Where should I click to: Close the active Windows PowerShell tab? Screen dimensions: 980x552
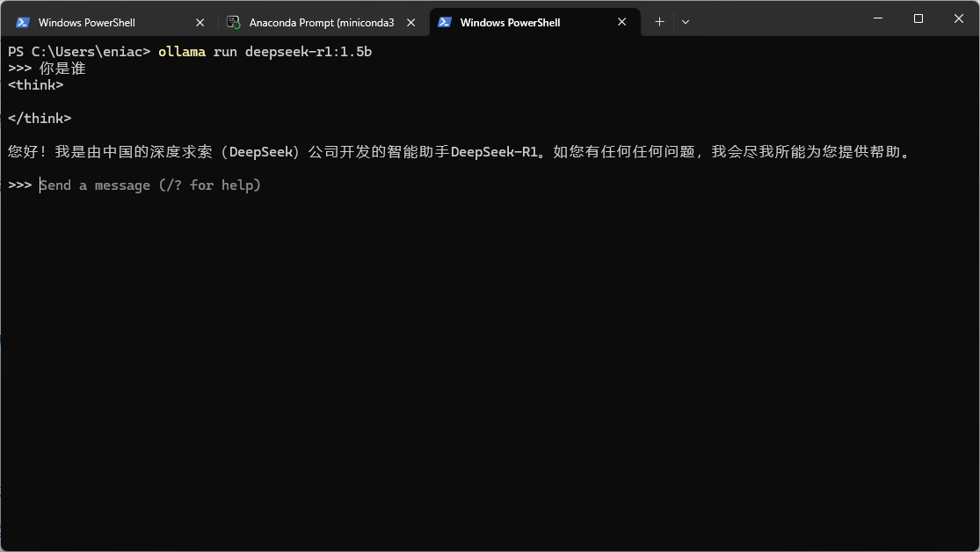click(622, 22)
